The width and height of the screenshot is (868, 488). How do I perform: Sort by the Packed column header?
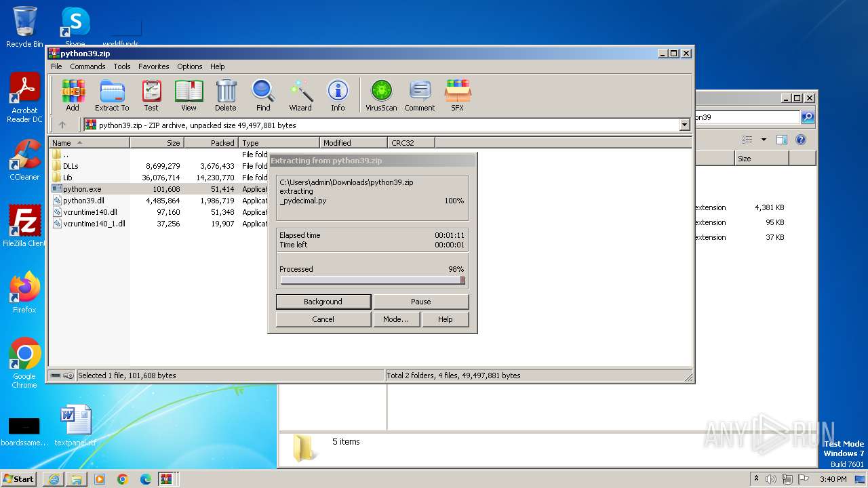point(211,142)
